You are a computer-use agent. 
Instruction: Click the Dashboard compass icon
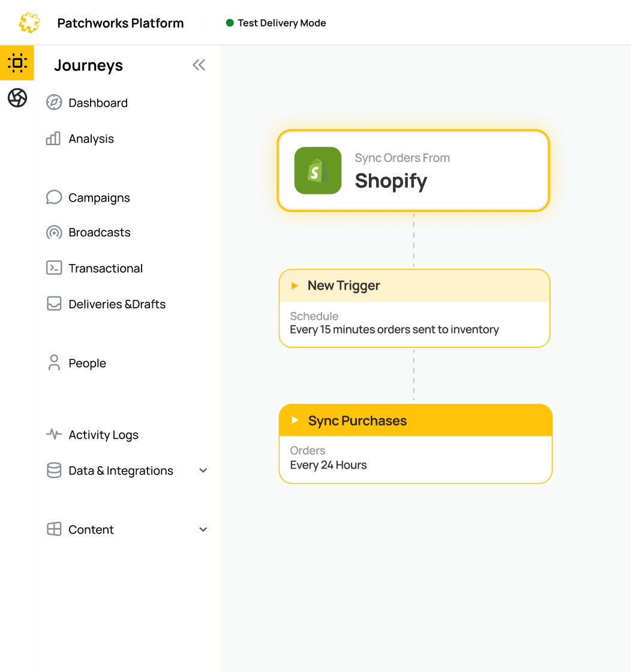pyautogui.click(x=54, y=103)
